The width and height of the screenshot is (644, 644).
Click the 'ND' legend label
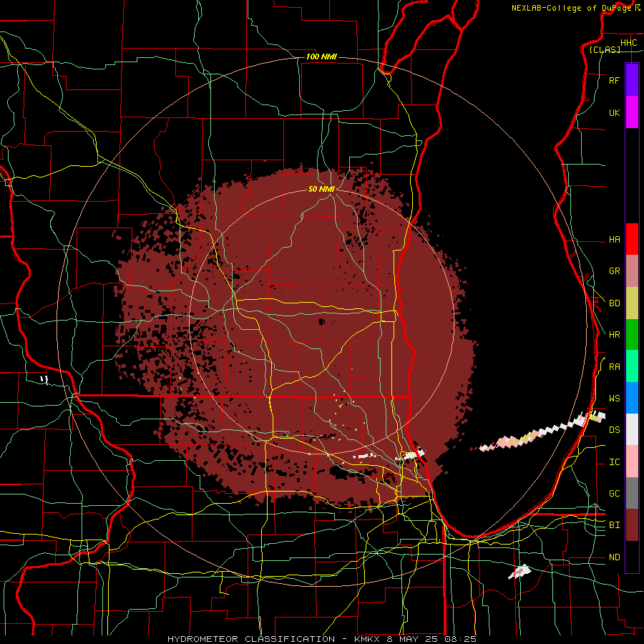tap(614, 557)
